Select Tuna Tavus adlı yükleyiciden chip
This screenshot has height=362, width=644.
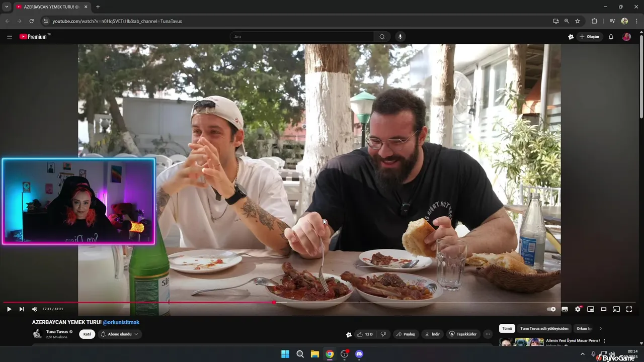click(x=544, y=328)
